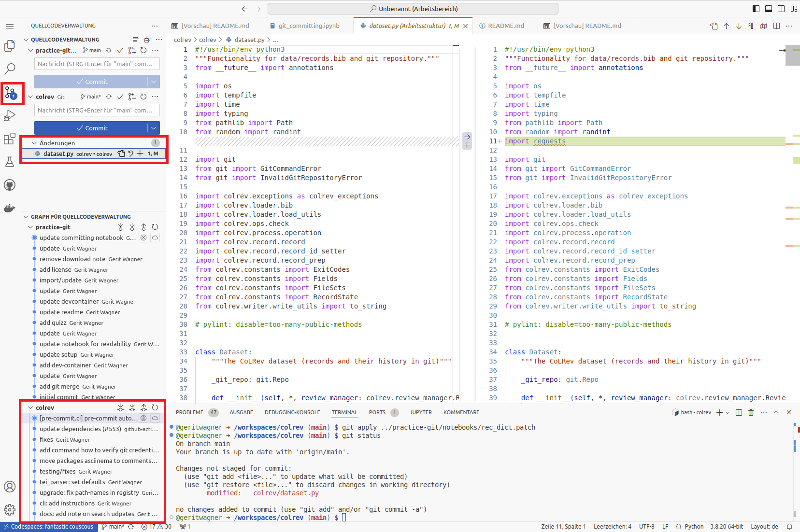Toggle the bottom panel layout button

769,9
